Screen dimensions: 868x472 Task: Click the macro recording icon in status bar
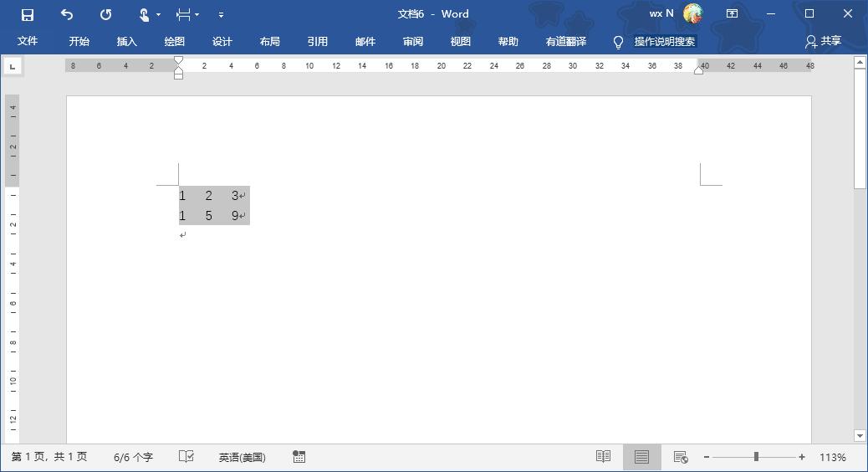point(299,456)
